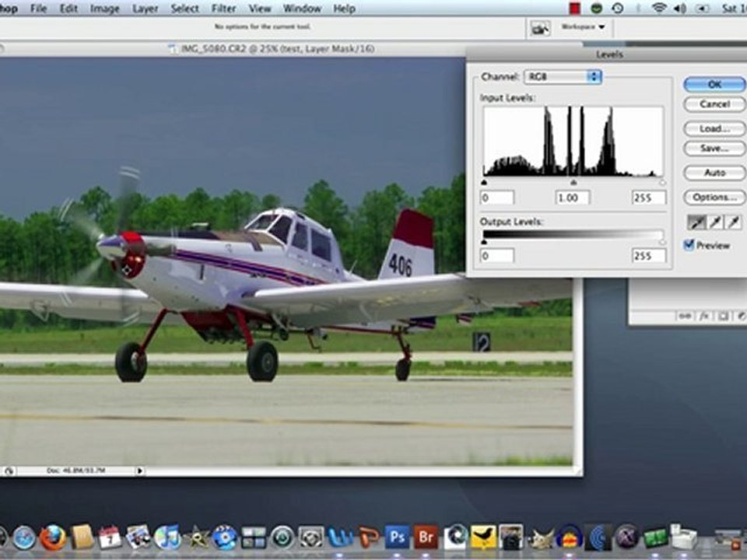
Task: Click the input shadow value field showing 0
Action: pos(497,198)
